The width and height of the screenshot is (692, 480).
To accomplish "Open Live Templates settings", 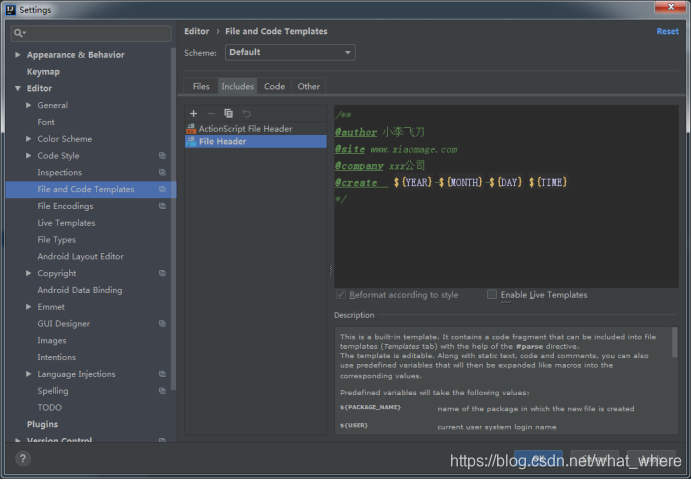I will [66, 222].
